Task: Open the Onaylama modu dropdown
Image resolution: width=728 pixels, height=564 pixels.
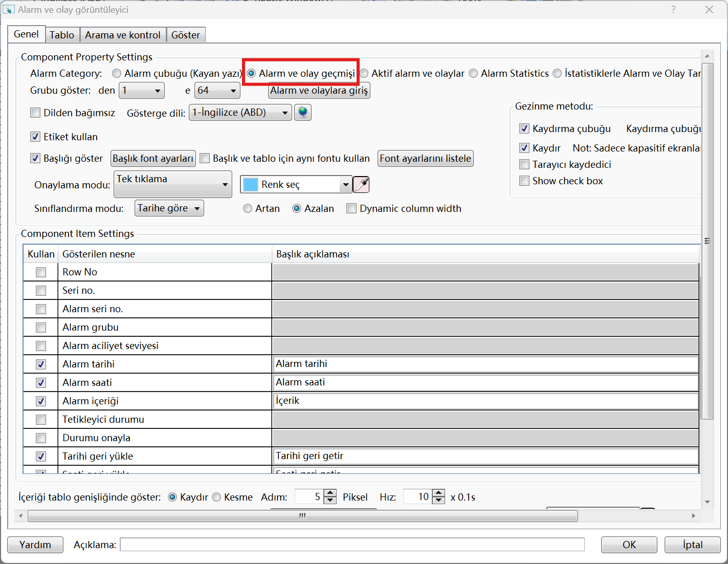Action: click(173, 184)
